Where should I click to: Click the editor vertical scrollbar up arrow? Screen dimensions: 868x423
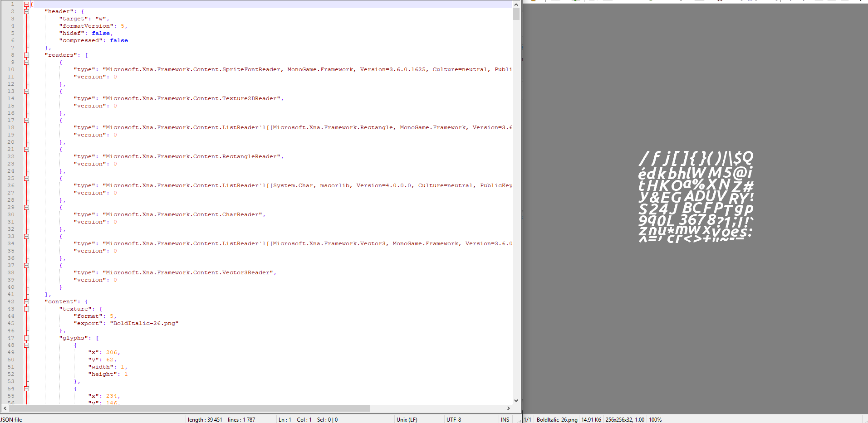coord(516,4)
